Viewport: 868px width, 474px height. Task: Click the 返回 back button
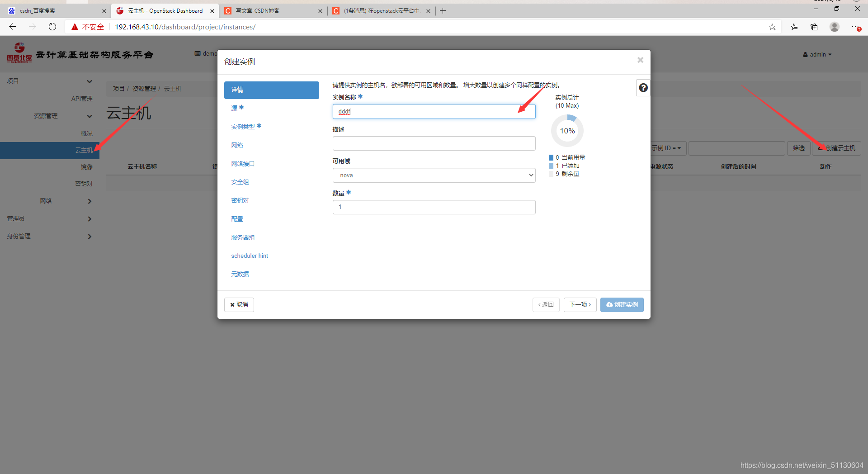[546, 305]
